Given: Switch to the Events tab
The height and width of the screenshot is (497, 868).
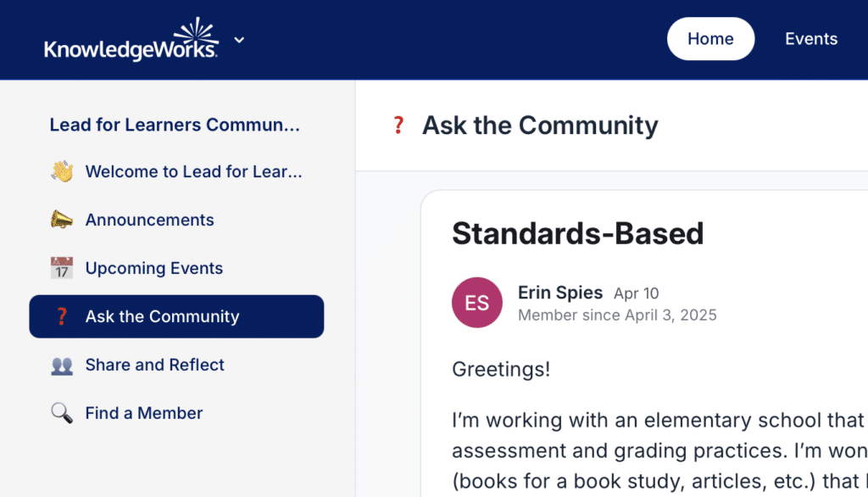Looking at the screenshot, I should coord(811,39).
